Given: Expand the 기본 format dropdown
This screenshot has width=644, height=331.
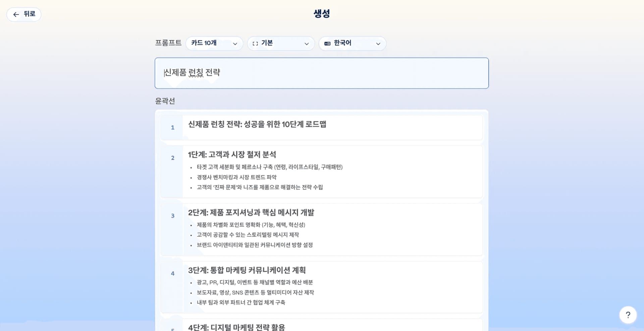Looking at the screenshot, I should pyautogui.click(x=281, y=43).
